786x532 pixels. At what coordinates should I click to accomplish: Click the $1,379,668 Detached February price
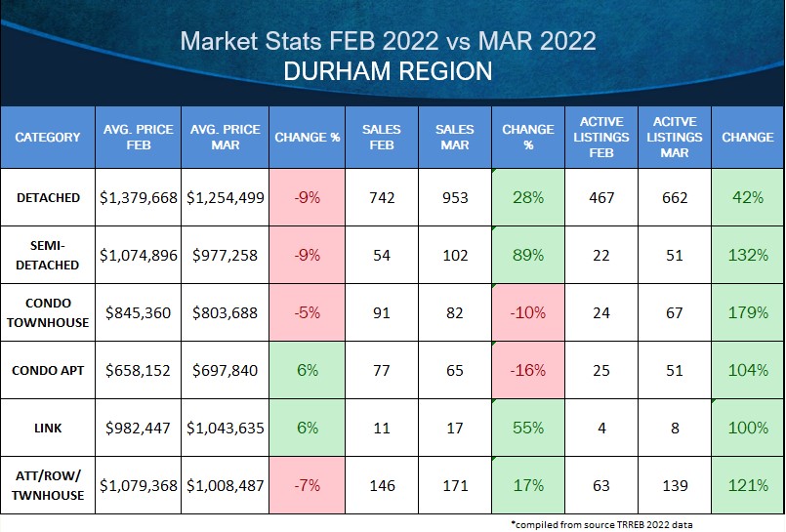tap(138, 197)
